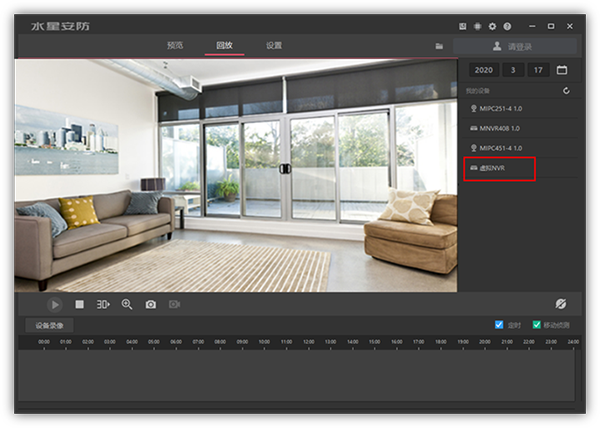Switch to the 设置 tab
This screenshot has width=600, height=428.
click(273, 45)
